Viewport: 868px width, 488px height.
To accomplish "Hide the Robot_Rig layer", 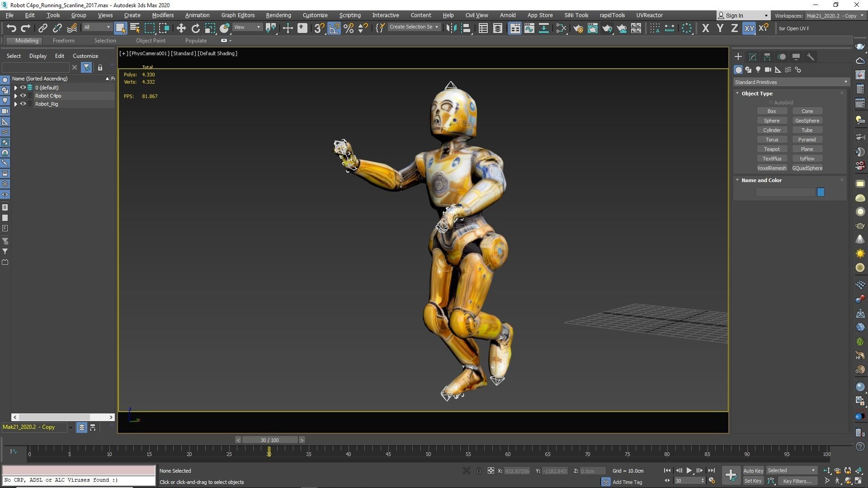I will pos(23,104).
